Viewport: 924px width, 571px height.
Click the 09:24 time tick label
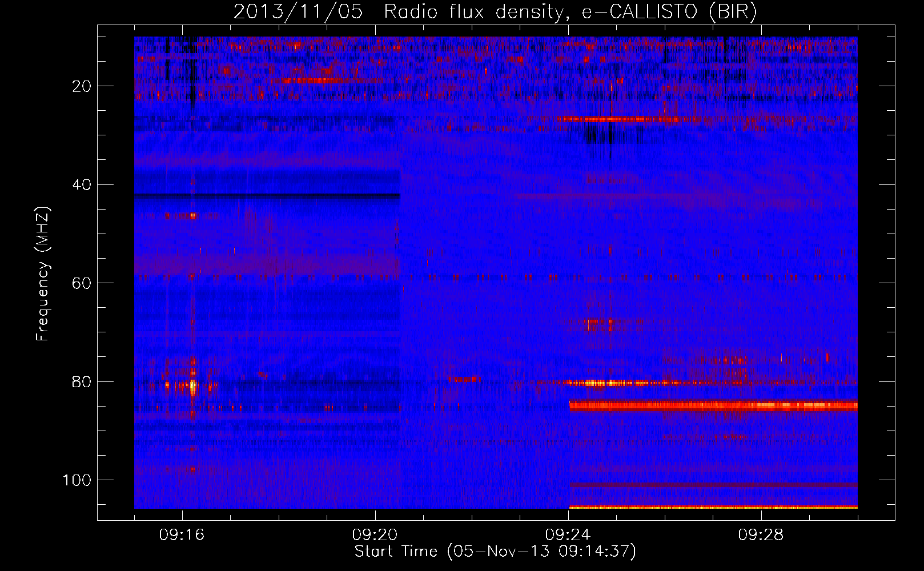pos(568,535)
